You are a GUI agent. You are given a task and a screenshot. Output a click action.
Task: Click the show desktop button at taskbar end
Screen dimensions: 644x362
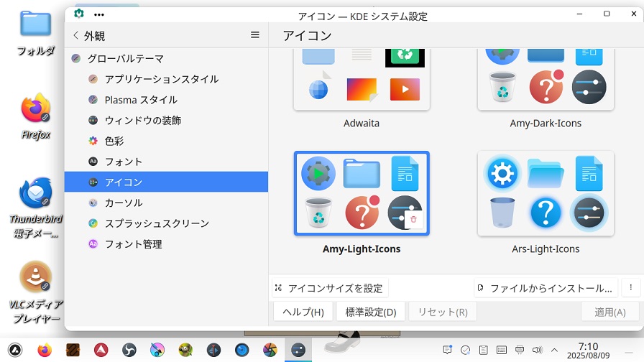pyautogui.click(x=629, y=352)
